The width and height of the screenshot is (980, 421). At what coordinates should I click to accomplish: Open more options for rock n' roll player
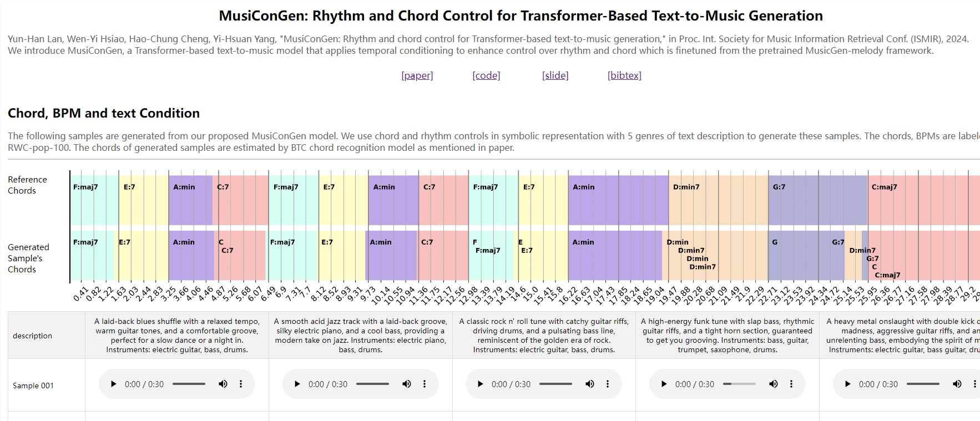coord(608,384)
